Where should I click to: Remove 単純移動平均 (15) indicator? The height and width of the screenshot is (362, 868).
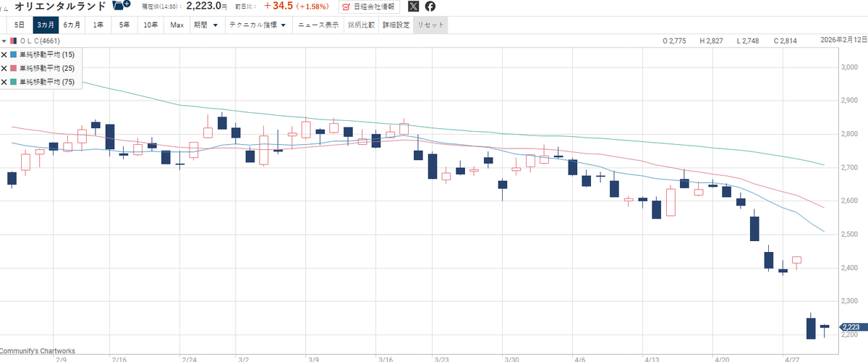click(x=4, y=55)
